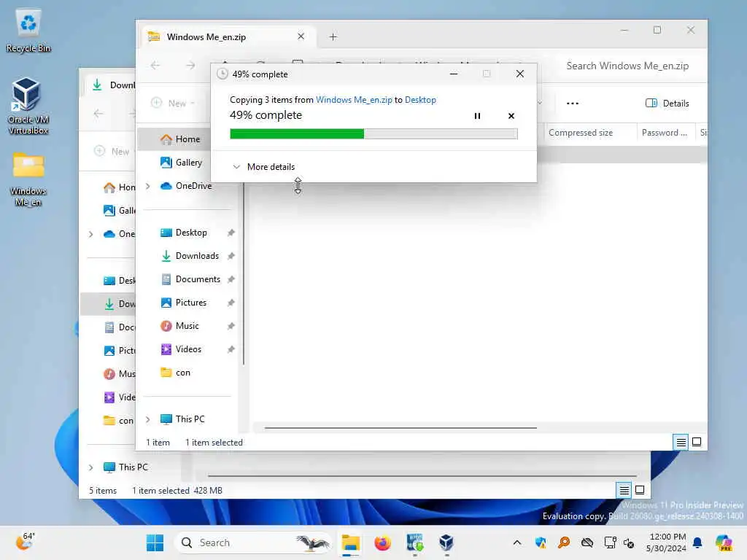
Task: Cancel the copy with the small X button
Action: click(x=511, y=116)
